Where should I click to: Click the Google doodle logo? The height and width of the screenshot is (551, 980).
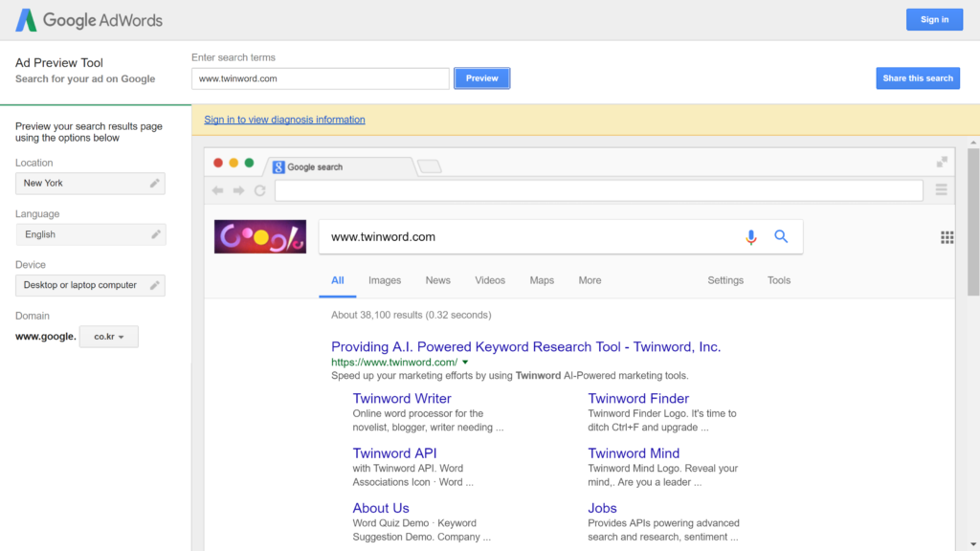click(260, 236)
